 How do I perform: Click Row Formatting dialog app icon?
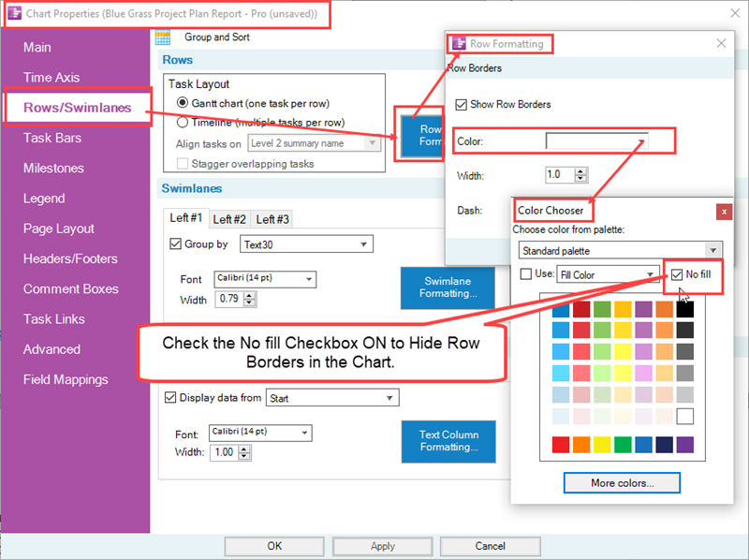pyautogui.click(x=459, y=43)
